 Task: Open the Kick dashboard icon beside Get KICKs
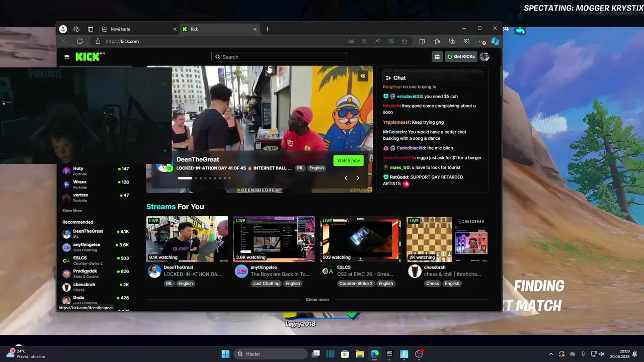point(437,57)
